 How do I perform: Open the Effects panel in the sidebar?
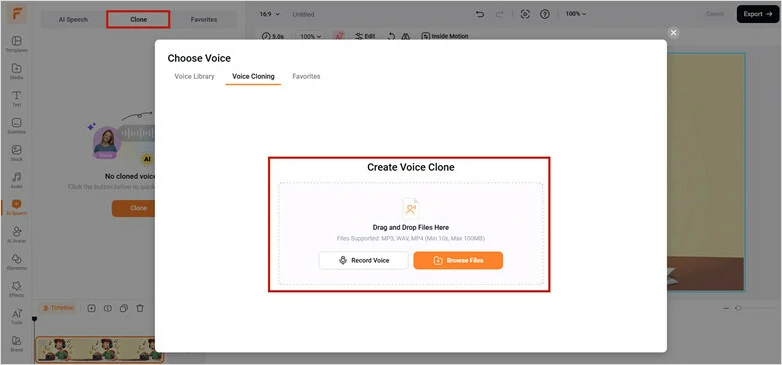click(x=16, y=289)
